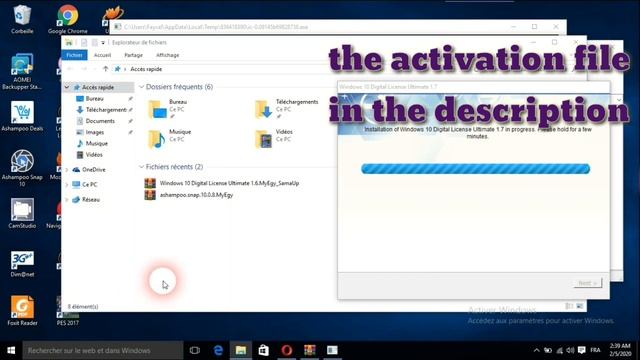Expand Ce PC tree node
The height and width of the screenshot is (360, 640).
click(x=67, y=184)
